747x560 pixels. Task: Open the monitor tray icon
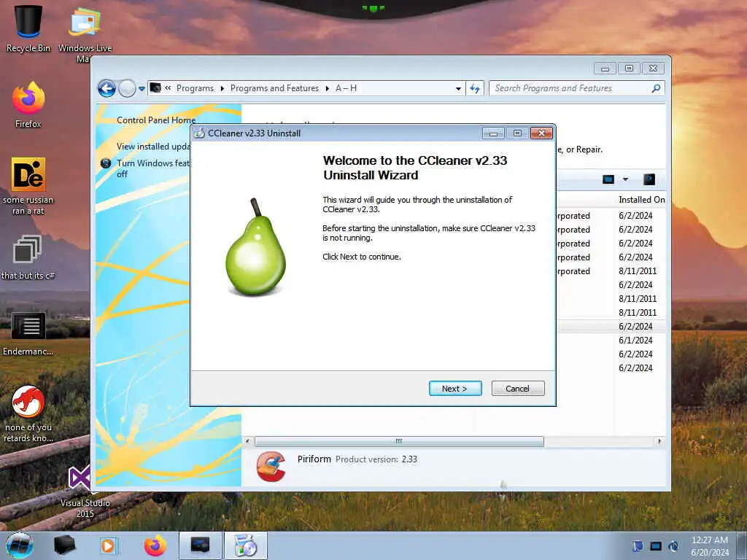coord(656,546)
